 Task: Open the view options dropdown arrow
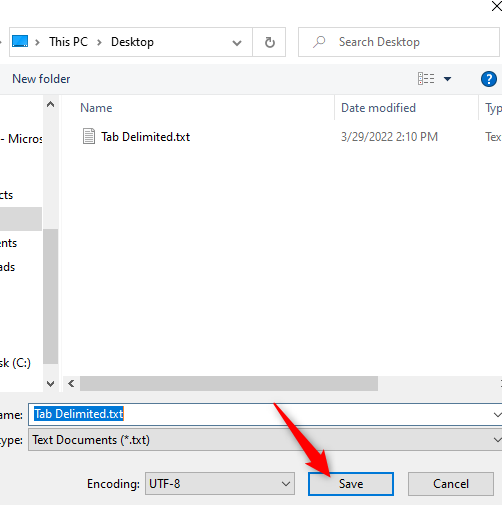[x=447, y=79]
